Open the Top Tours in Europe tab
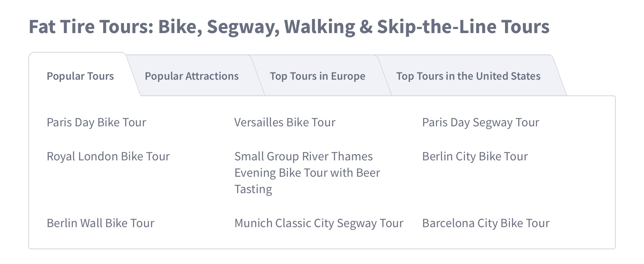Screen dimensions: 644x264 (317, 76)
